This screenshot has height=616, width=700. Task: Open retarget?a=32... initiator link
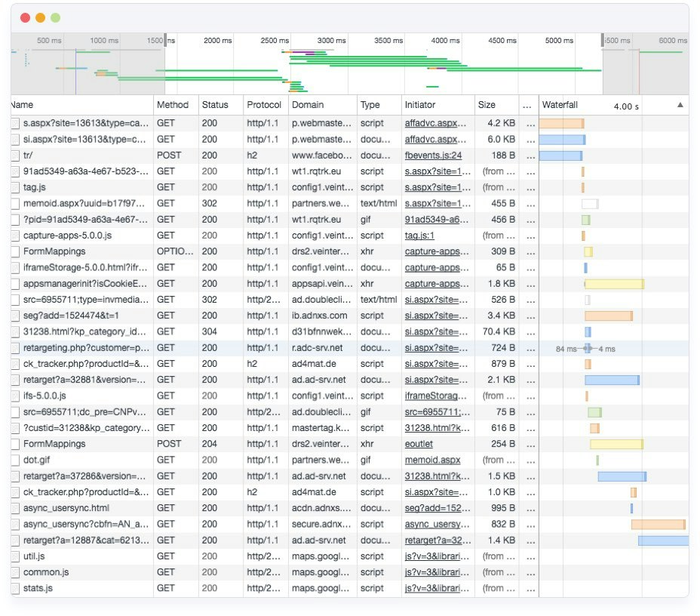coord(437,541)
